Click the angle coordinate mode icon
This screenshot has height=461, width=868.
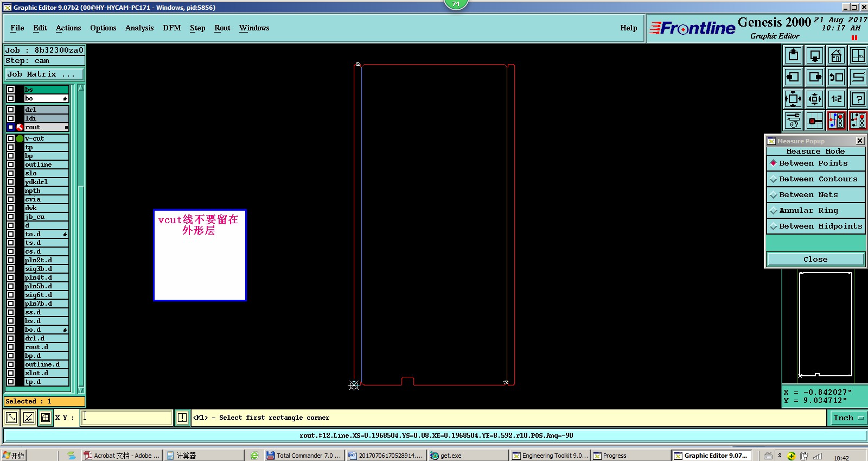click(28, 418)
